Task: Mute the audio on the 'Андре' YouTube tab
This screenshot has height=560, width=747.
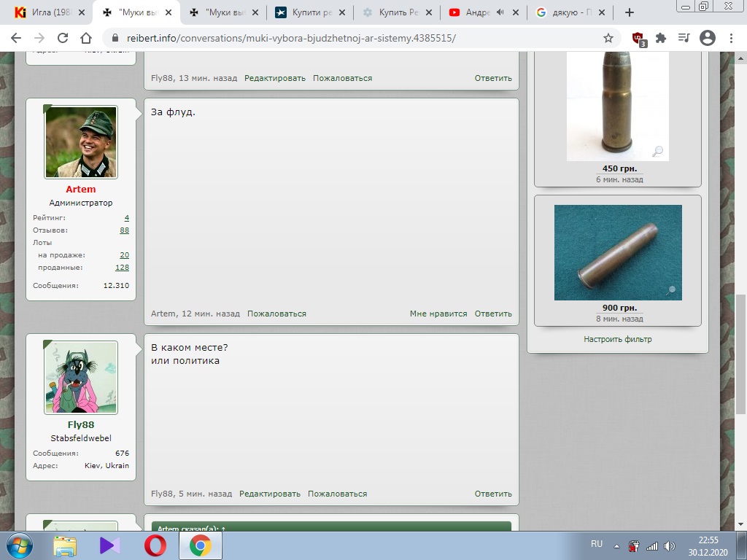Action: (x=500, y=12)
